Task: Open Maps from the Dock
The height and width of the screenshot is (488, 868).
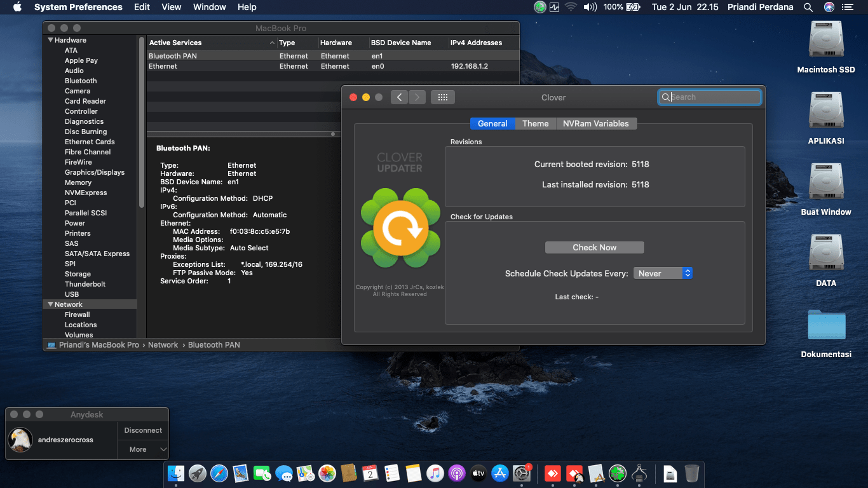Action: [x=306, y=473]
